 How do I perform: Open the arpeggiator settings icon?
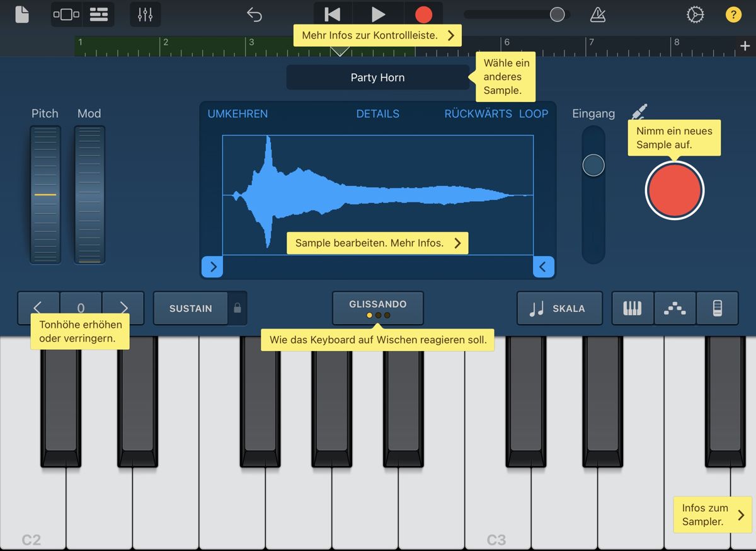pyautogui.click(x=675, y=308)
